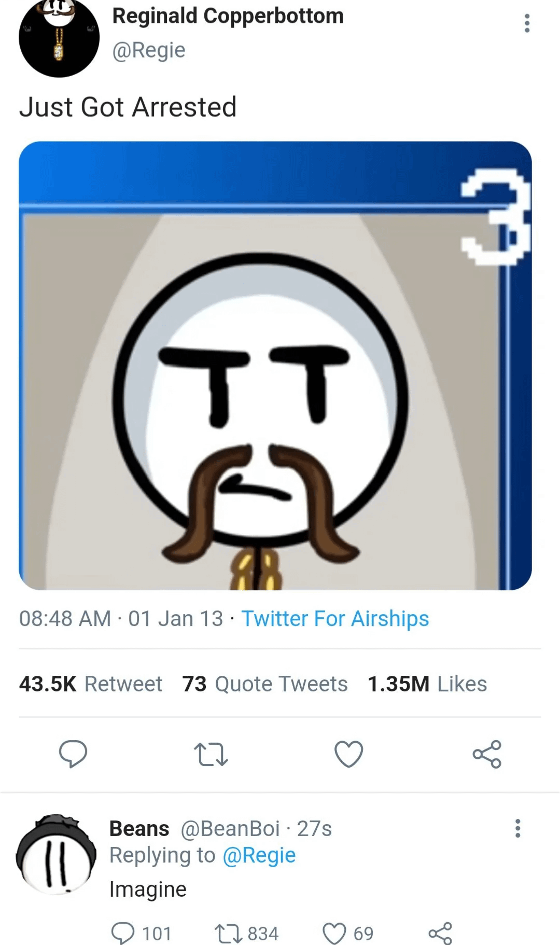Open the main tweet's three-dot menu

click(527, 23)
